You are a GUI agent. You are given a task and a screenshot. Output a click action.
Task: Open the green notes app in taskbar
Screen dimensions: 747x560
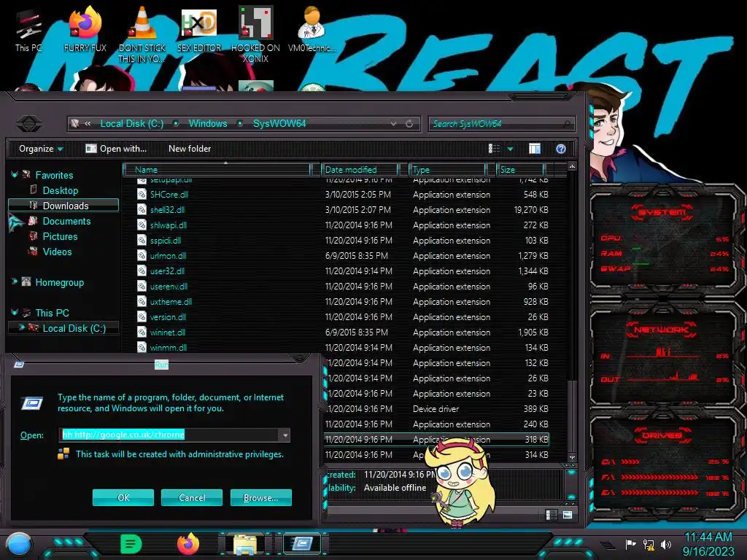131,544
